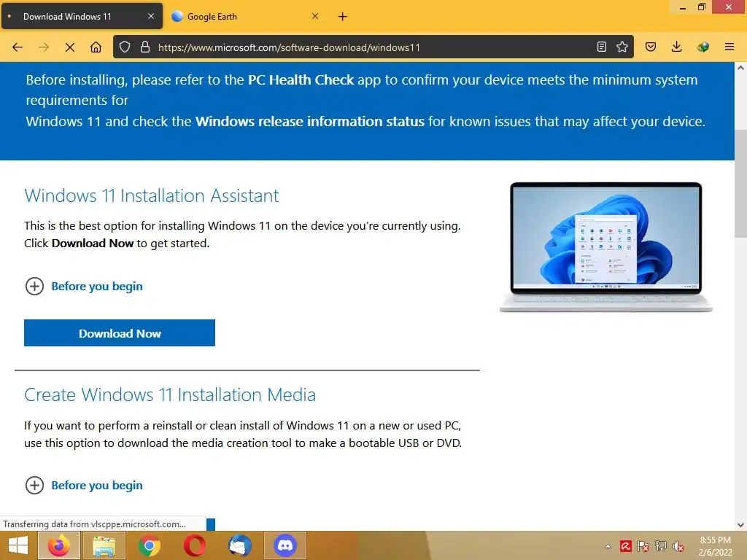Toggle reader view in the address bar

click(x=602, y=47)
